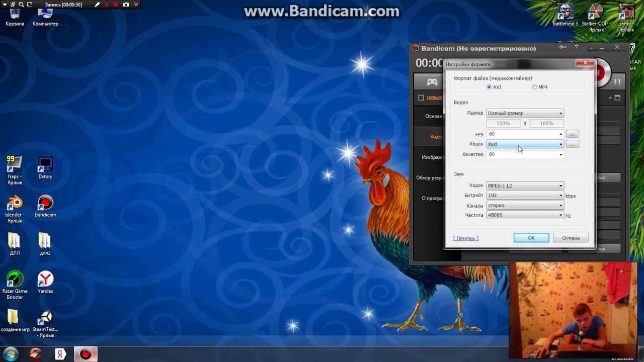The height and width of the screenshot is (362, 644).
Task: Open the Yandex Я taskbar icon
Action: tap(60, 354)
